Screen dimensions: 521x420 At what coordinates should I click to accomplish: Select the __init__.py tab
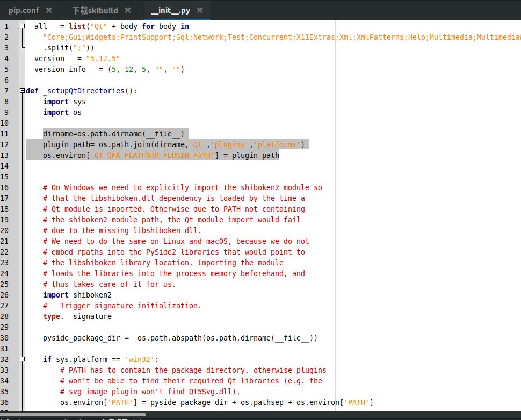point(170,10)
